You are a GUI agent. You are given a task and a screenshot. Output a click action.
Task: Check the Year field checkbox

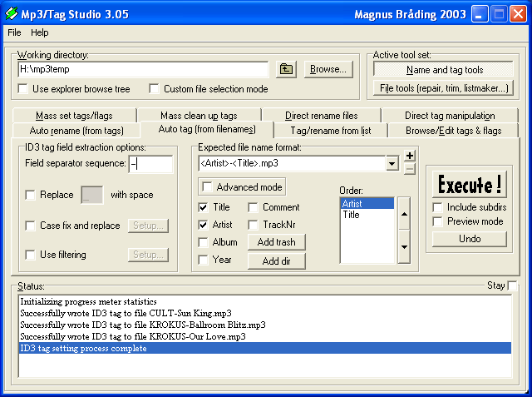203,260
